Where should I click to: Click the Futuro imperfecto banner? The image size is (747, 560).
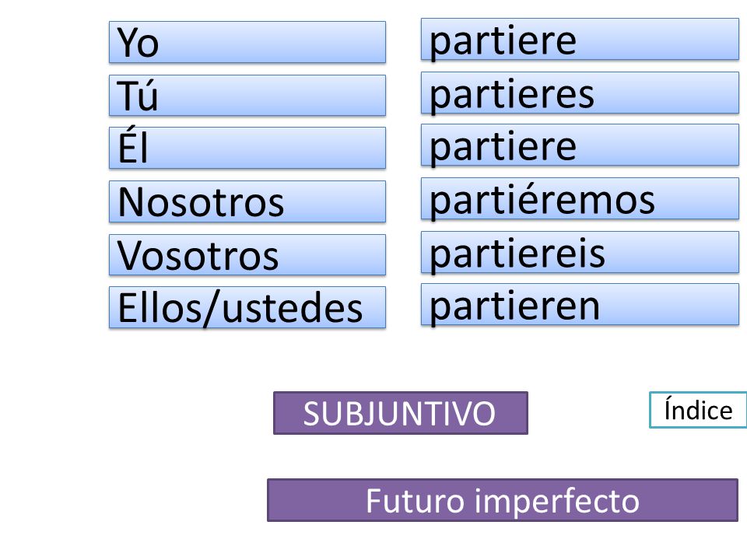[503, 500]
